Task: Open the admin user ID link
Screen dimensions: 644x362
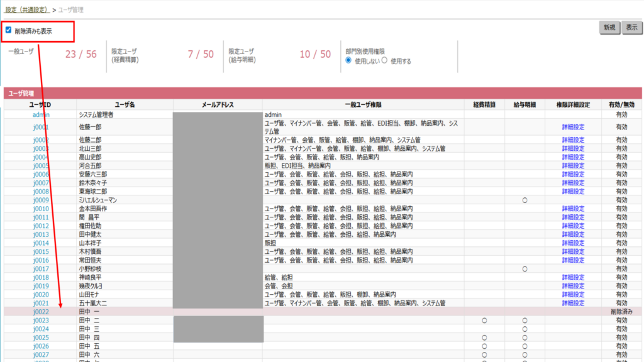Action: tap(40, 114)
